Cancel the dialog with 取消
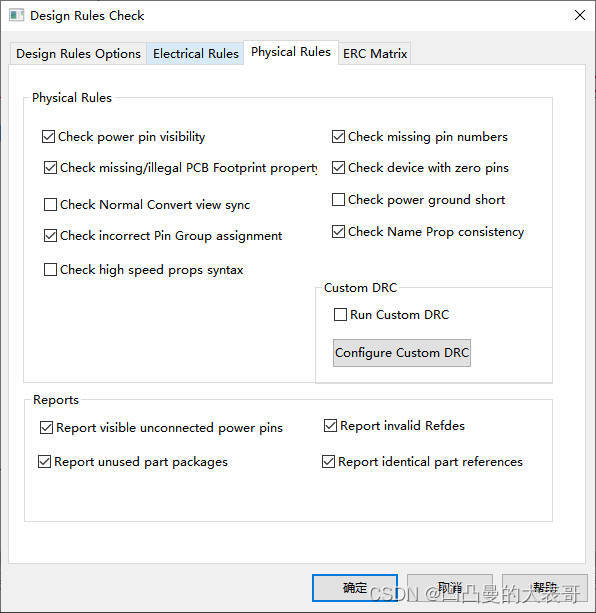 coord(449,588)
